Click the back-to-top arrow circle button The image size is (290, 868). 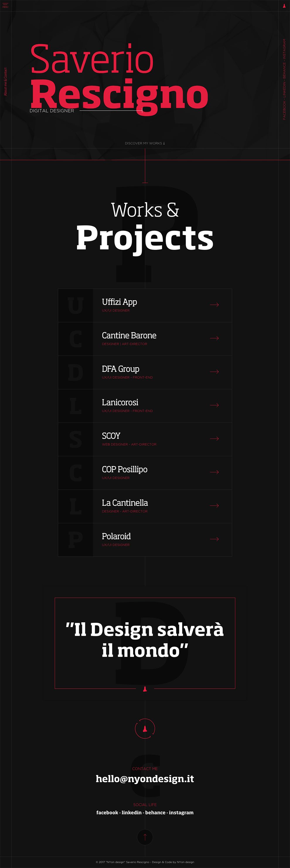click(145, 837)
